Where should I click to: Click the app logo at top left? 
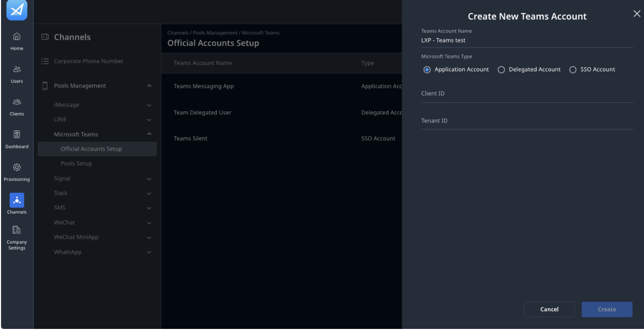(17, 10)
